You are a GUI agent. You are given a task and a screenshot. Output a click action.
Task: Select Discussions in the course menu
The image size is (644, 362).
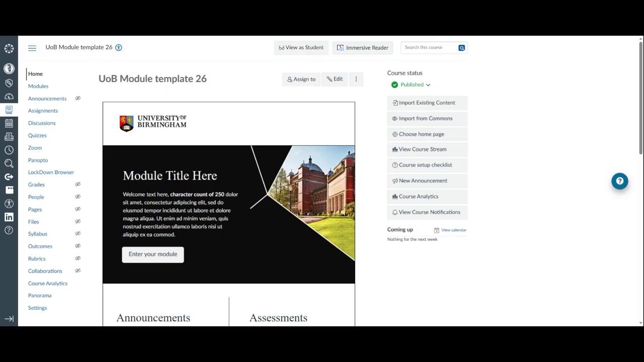click(x=41, y=123)
